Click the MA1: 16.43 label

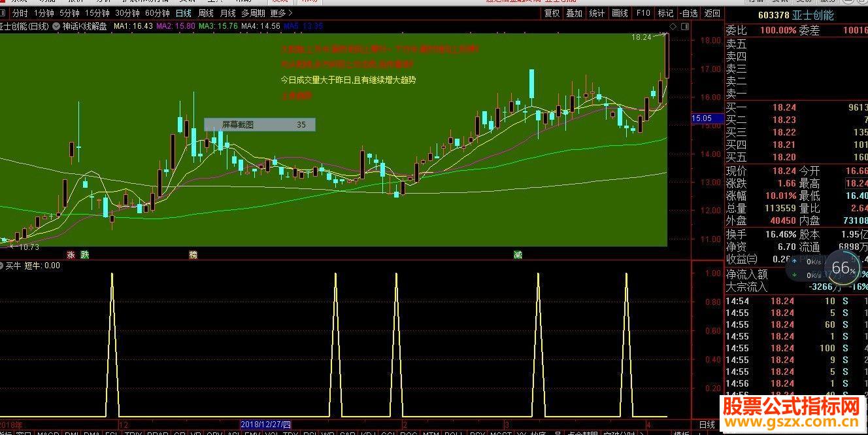[x=133, y=26]
